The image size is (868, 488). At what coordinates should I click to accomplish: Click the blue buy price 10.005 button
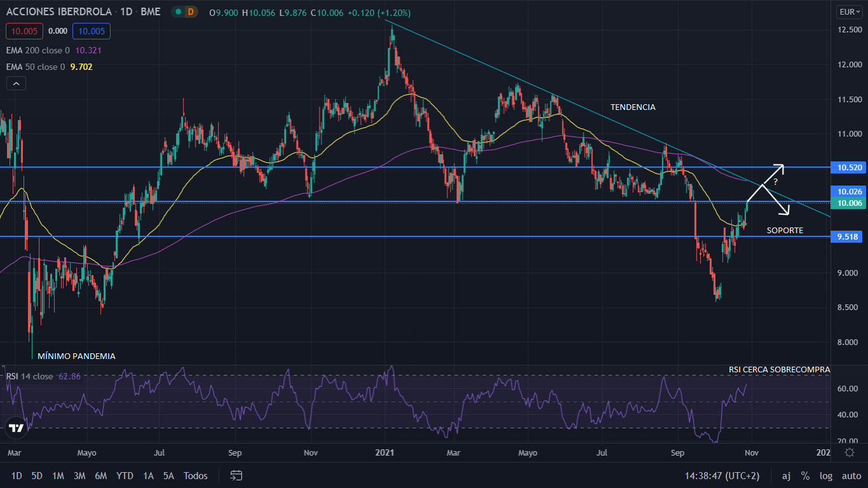coord(92,30)
